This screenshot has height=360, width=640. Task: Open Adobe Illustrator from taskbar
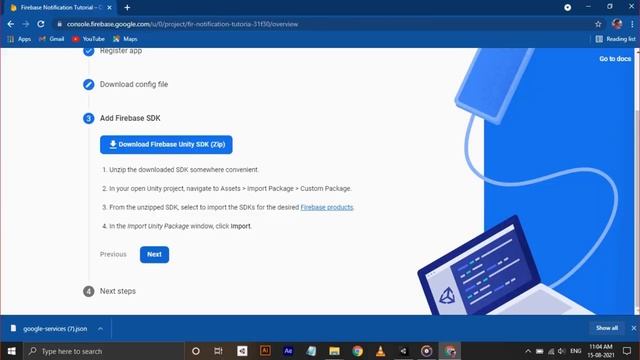[265, 351]
